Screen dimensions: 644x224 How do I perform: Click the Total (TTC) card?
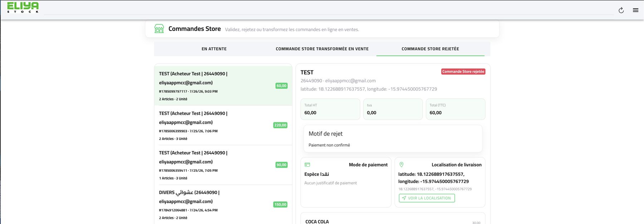click(x=455, y=109)
